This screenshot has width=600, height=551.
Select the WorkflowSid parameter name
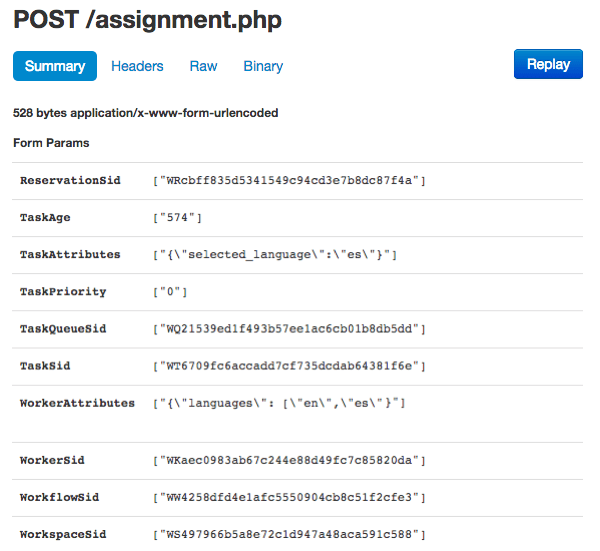pyautogui.click(x=59, y=497)
